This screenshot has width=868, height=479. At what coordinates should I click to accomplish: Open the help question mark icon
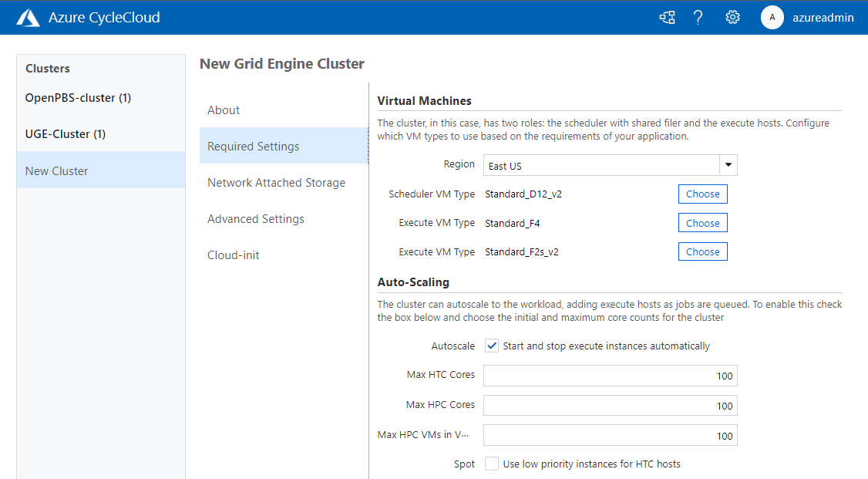pyautogui.click(x=698, y=17)
